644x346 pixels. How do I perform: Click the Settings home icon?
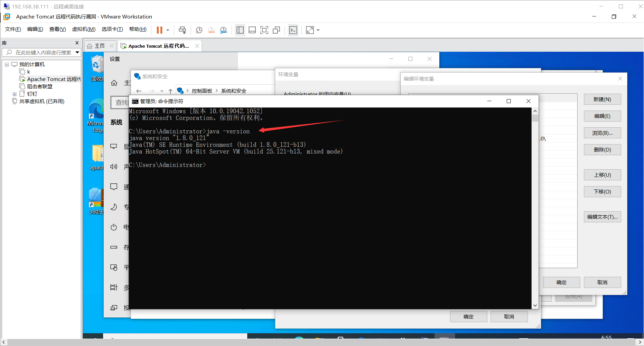[114, 83]
